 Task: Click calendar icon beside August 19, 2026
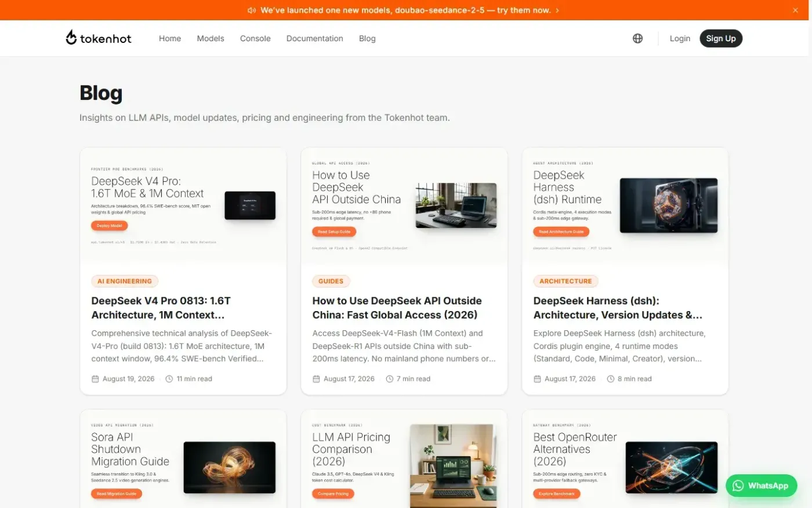coord(95,379)
